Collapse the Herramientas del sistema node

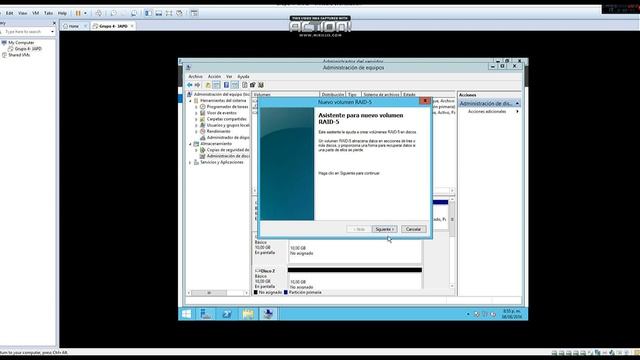click(x=190, y=100)
